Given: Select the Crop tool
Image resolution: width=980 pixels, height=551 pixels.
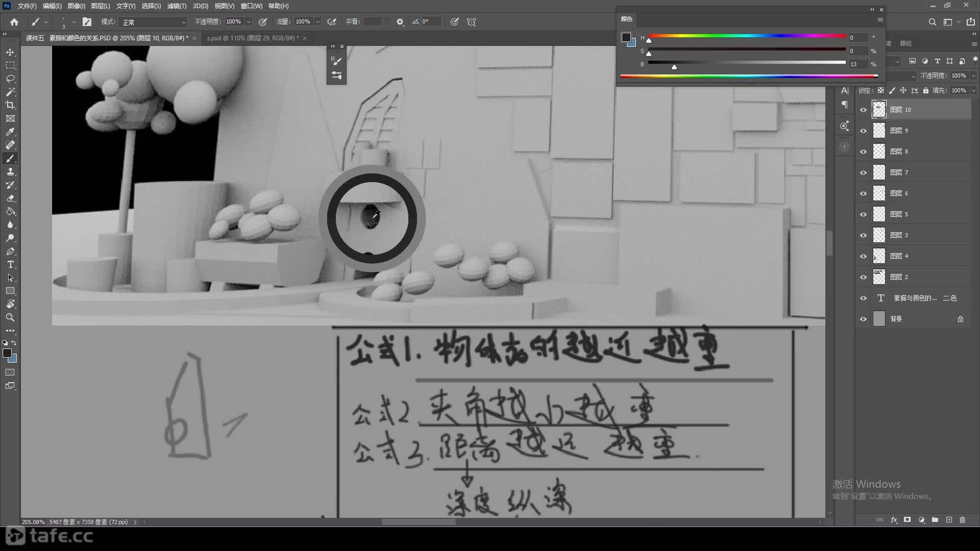Looking at the screenshot, I should (10, 105).
